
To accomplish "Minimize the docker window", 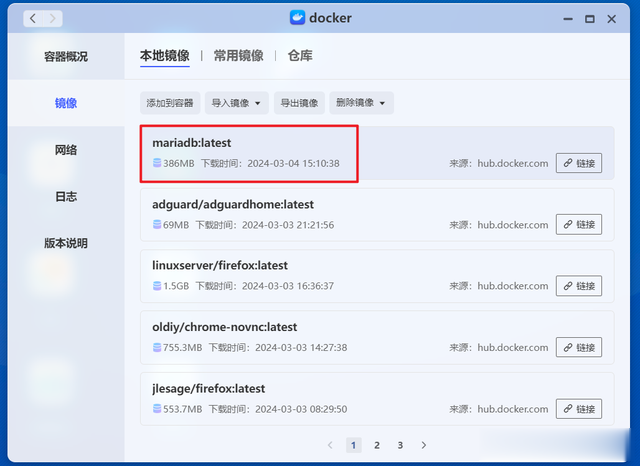I will (568, 19).
